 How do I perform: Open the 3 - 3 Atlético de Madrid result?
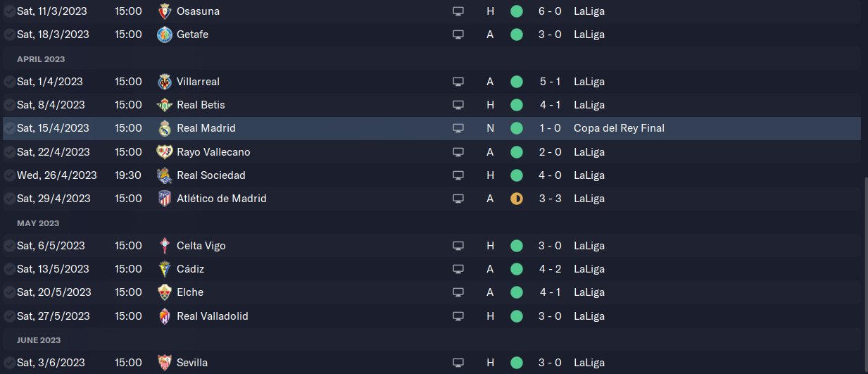(x=551, y=199)
